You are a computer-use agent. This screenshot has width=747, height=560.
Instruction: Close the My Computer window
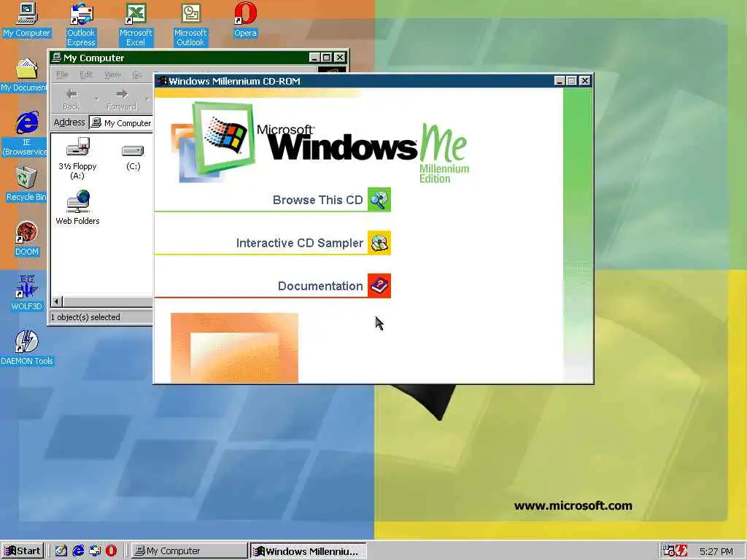340,58
